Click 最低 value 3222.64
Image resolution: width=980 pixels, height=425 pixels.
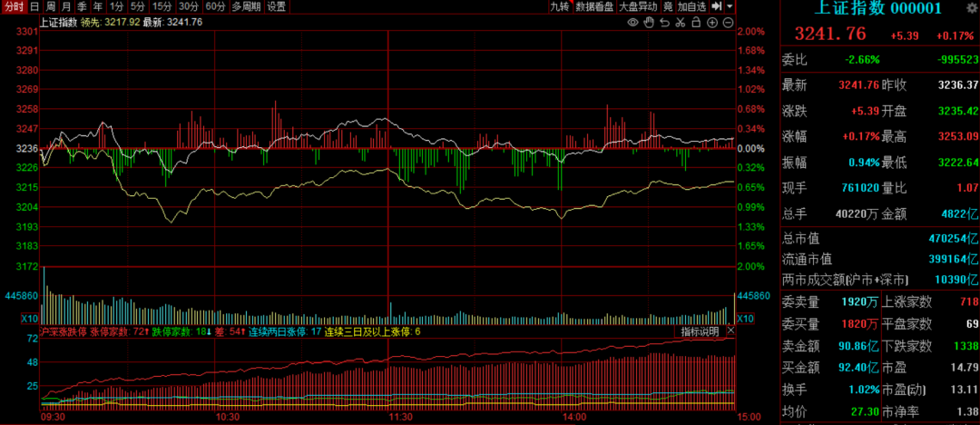pyautogui.click(x=957, y=163)
